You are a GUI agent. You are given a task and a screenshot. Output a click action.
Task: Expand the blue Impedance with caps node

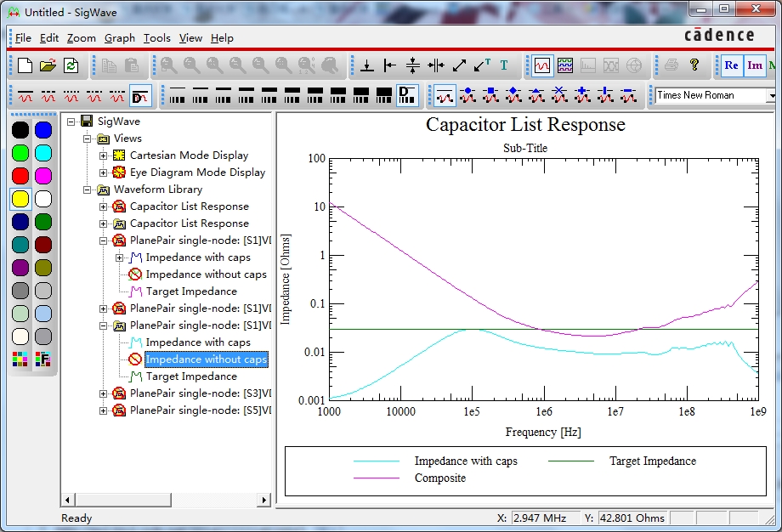[119, 258]
